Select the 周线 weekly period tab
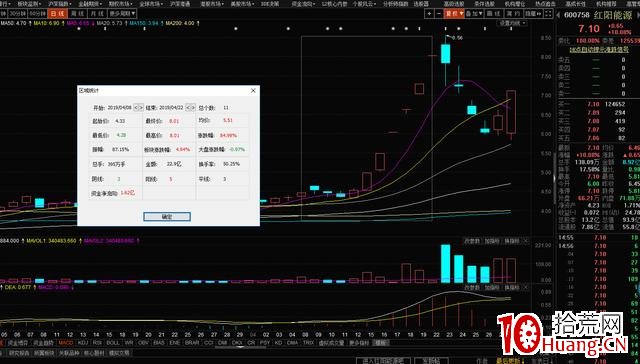The height and width of the screenshot is (364, 640). pyautogui.click(x=77, y=13)
